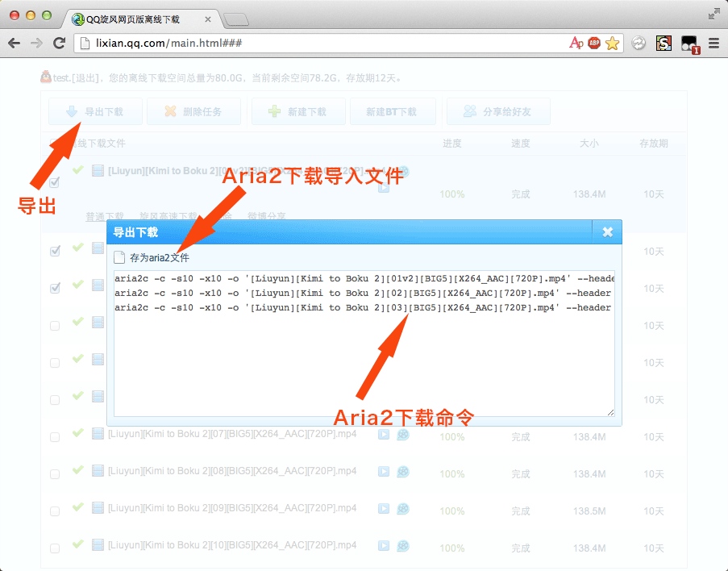Check the box for episode 08 file
This screenshot has height=571, width=728.
point(55,474)
